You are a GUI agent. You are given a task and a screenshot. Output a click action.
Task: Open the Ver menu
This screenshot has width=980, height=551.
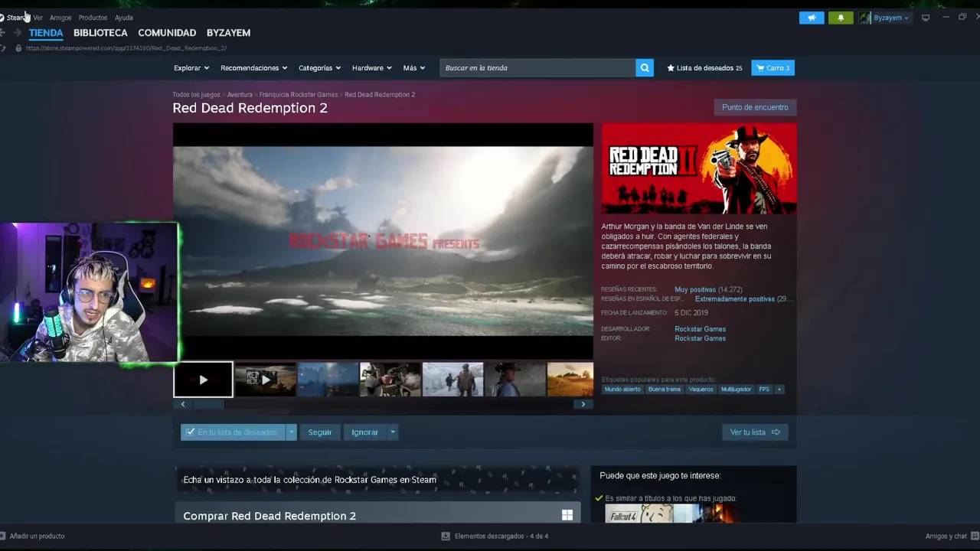pyautogui.click(x=38, y=18)
